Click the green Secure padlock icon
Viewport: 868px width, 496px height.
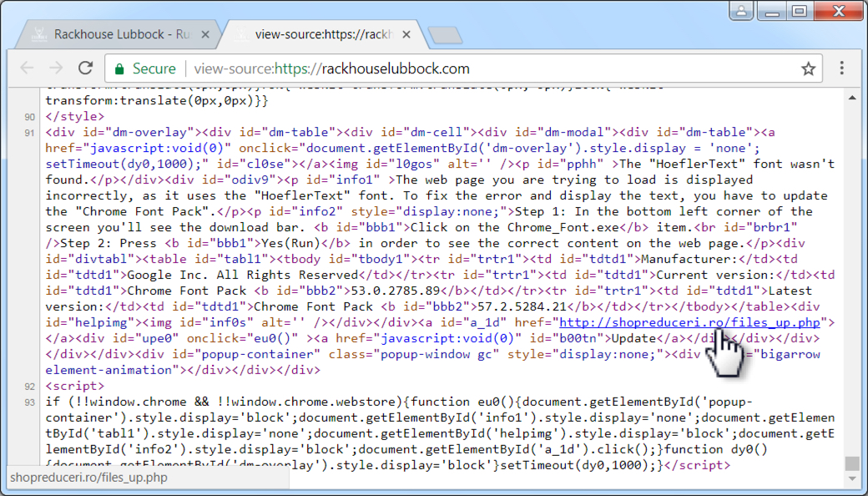point(119,68)
